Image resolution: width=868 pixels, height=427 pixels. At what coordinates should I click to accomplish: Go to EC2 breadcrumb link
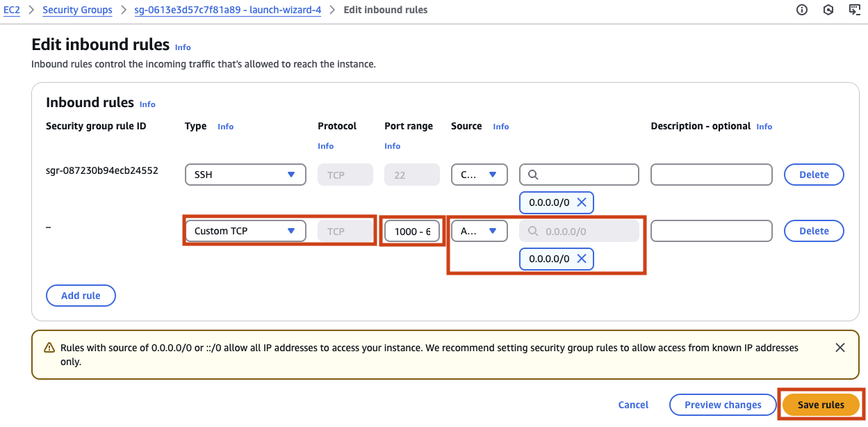12,10
